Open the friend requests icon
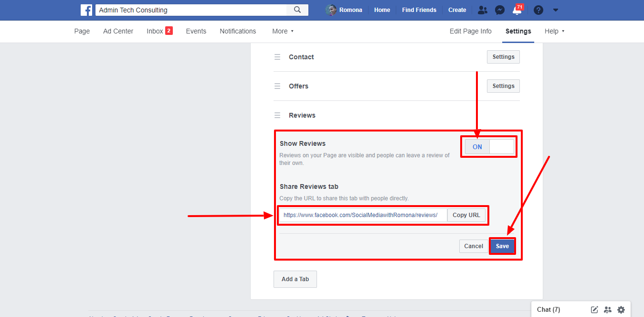This screenshot has width=644, height=317. pyautogui.click(x=483, y=10)
